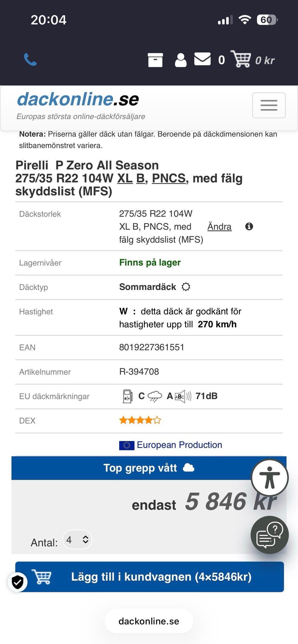Open the shopping cart in header
The width and height of the screenshot is (298, 644).
point(241,59)
